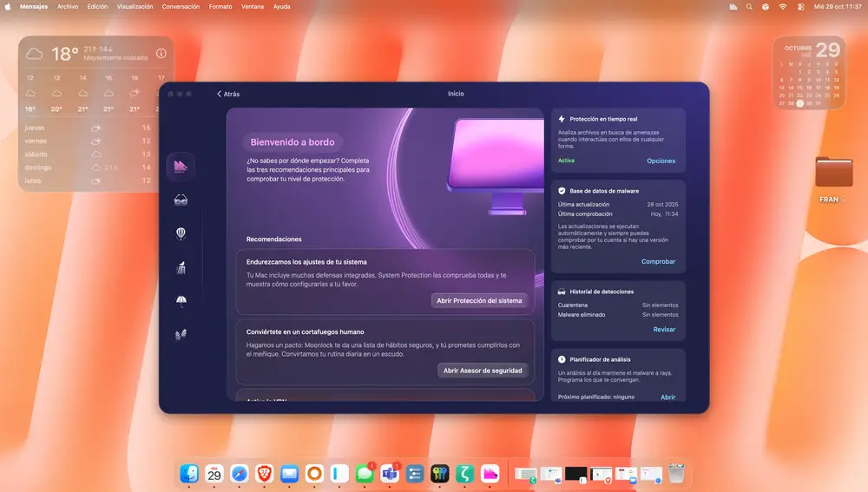Open Mail from the dock
Image resolution: width=868 pixels, height=492 pixels.
click(290, 474)
